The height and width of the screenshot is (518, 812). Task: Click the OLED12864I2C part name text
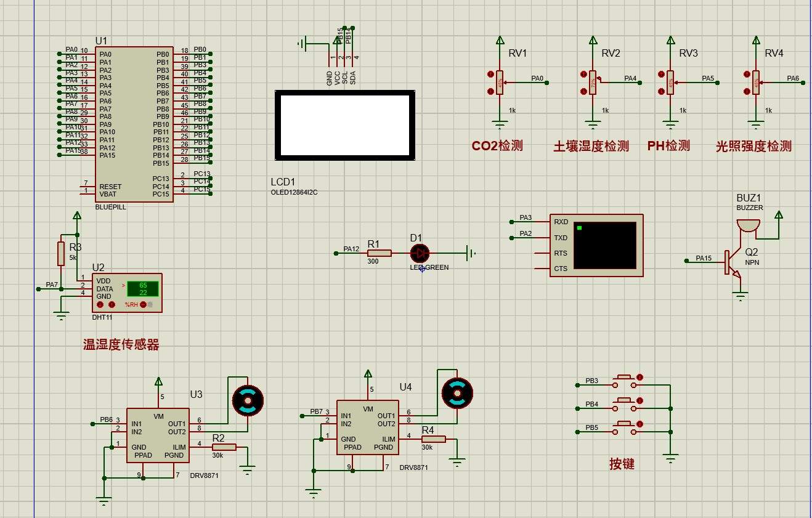(x=294, y=192)
